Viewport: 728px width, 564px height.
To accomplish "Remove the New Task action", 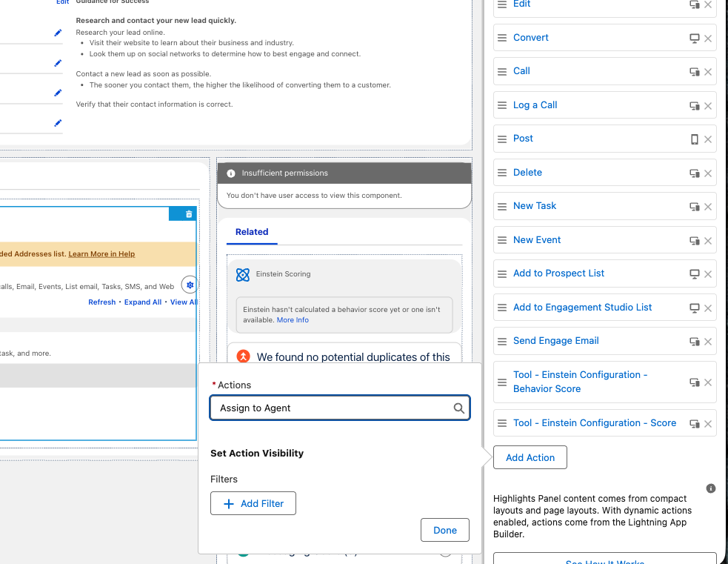I will pos(707,207).
